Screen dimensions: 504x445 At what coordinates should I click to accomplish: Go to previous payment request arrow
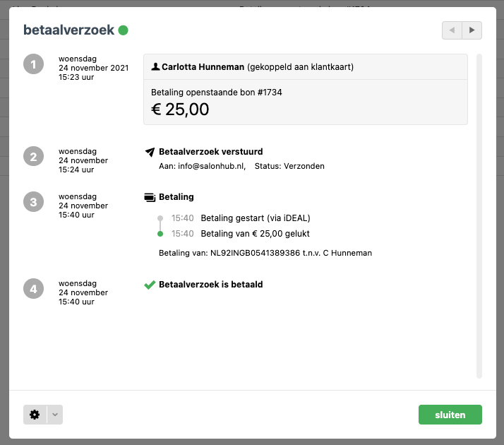(x=452, y=30)
